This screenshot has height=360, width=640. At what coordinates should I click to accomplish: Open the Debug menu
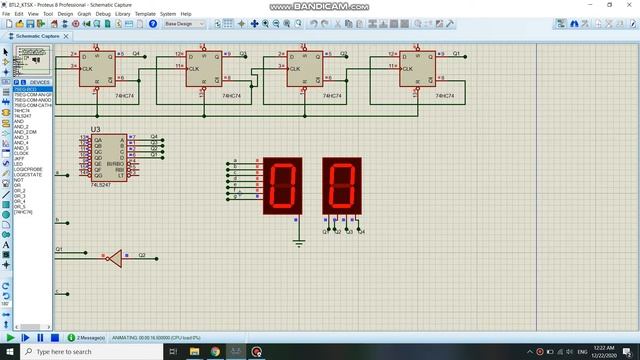point(103,14)
